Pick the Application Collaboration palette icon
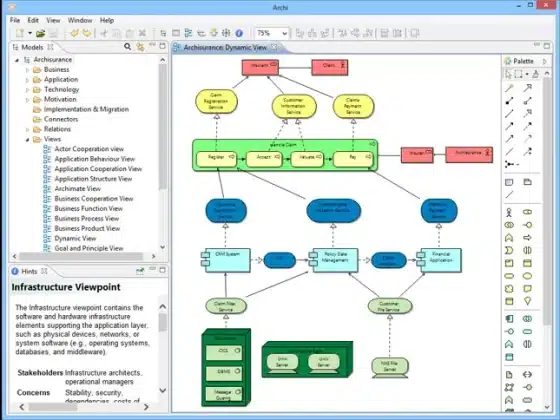The height and width of the screenshot is (420, 560). click(x=527, y=319)
